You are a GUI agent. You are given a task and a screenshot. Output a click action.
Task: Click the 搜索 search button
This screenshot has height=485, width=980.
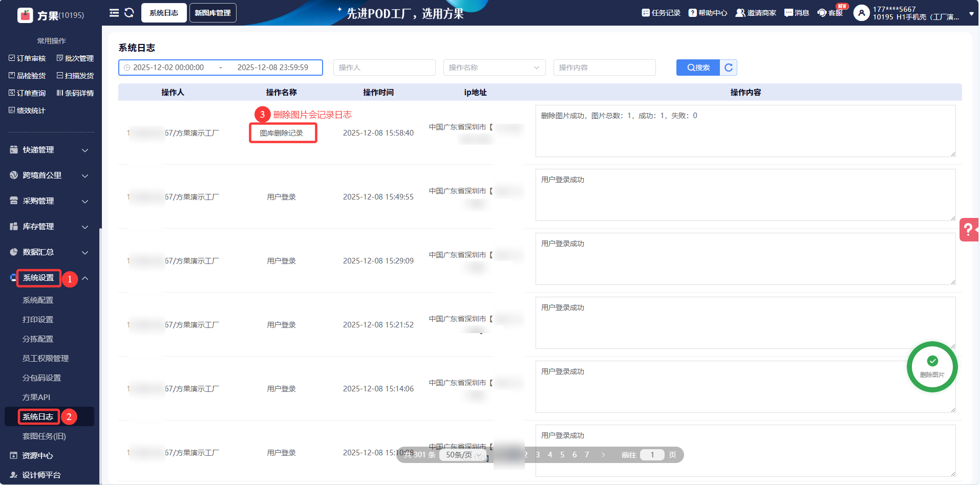click(x=698, y=68)
